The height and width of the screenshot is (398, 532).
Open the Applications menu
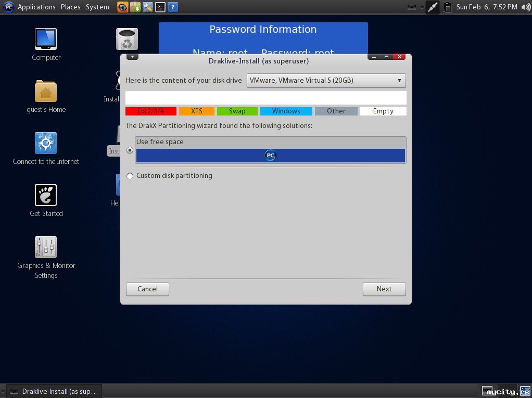[36, 7]
